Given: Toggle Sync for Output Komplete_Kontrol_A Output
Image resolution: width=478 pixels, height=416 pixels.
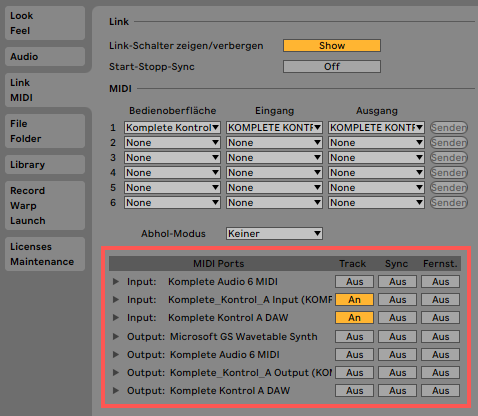Looking at the screenshot, I should tap(397, 373).
